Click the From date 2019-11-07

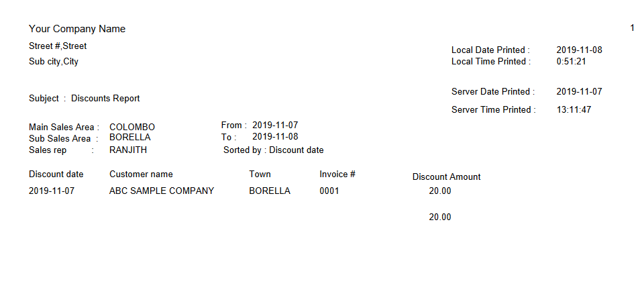tap(275, 125)
